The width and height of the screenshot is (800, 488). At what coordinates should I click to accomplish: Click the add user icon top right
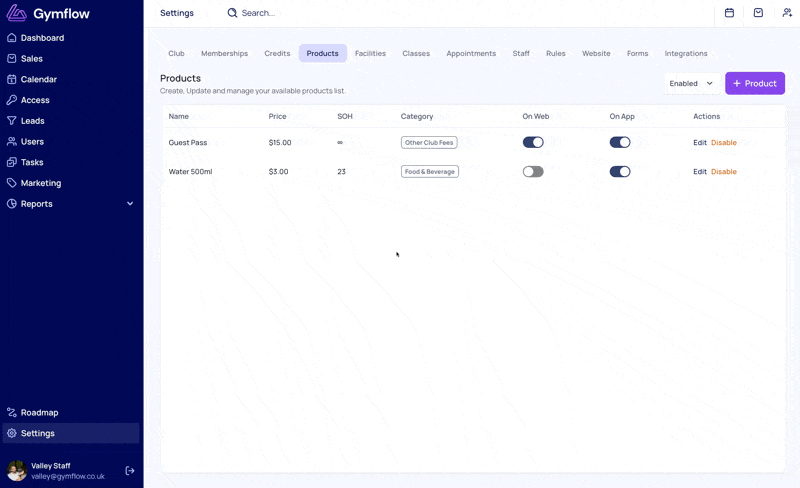pyautogui.click(x=787, y=13)
